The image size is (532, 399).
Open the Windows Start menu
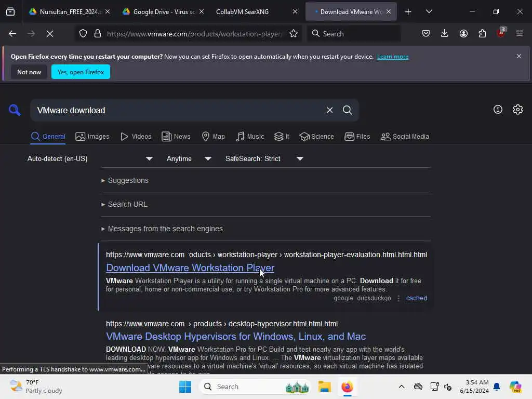tap(185, 387)
